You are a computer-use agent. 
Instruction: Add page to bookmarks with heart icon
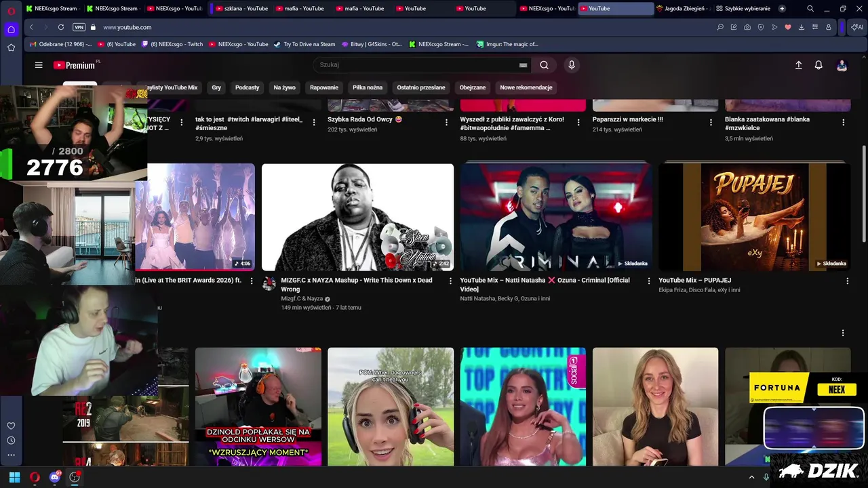point(788,27)
